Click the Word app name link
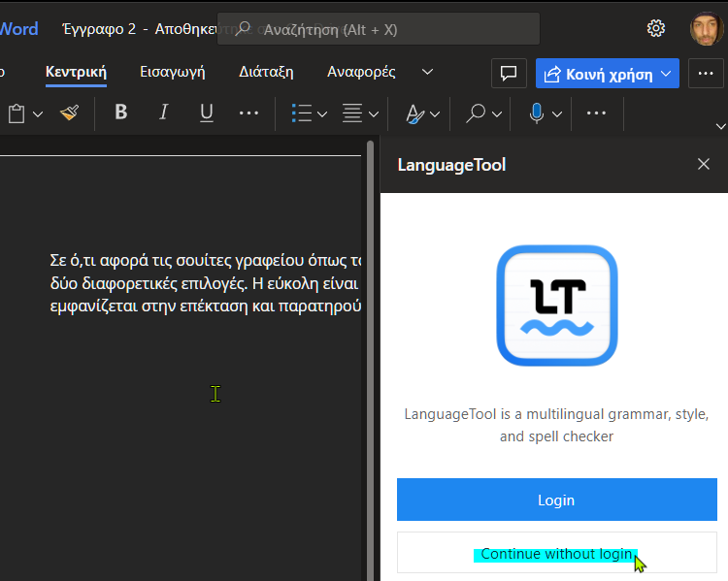The image size is (728, 581). (x=18, y=29)
